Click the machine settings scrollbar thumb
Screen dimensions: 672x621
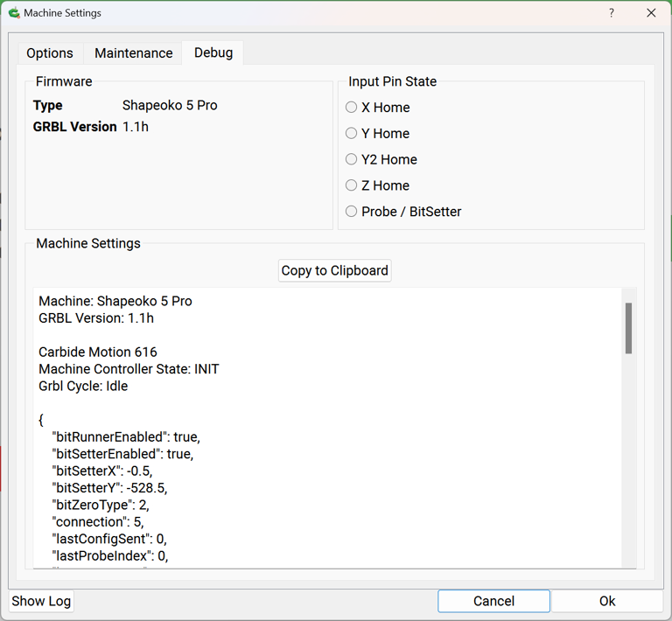(628, 328)
